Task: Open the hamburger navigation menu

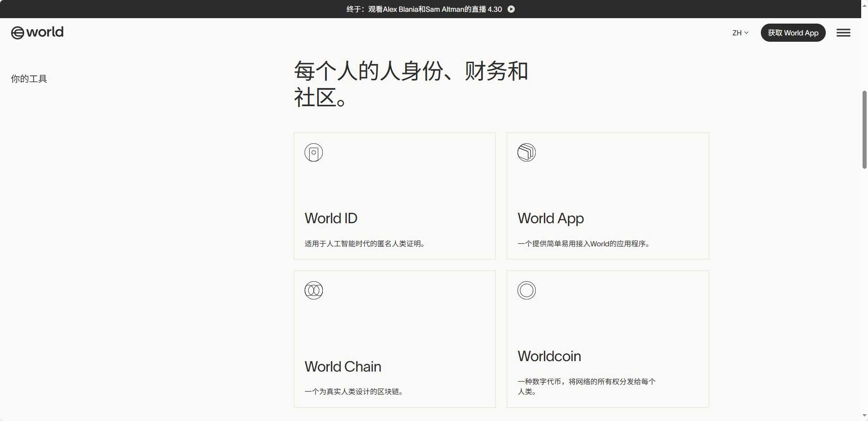Action: pyautogui.click(x=844, y=32)
